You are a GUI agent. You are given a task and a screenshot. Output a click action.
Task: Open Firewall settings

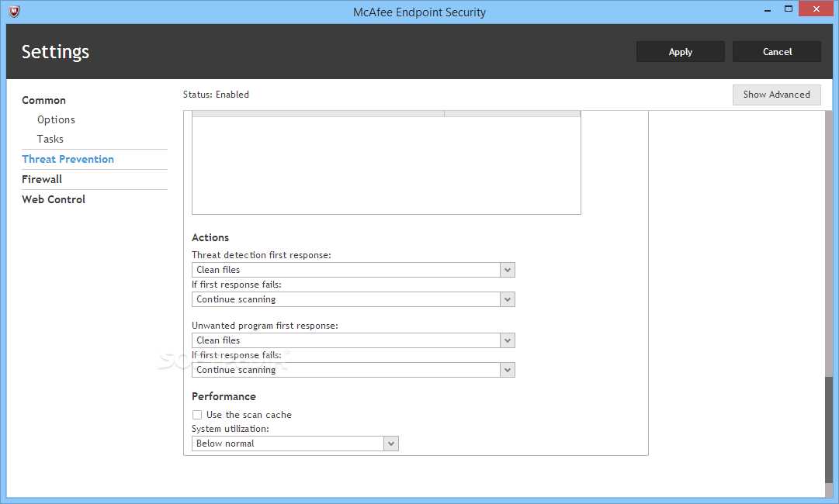[42, 179]
